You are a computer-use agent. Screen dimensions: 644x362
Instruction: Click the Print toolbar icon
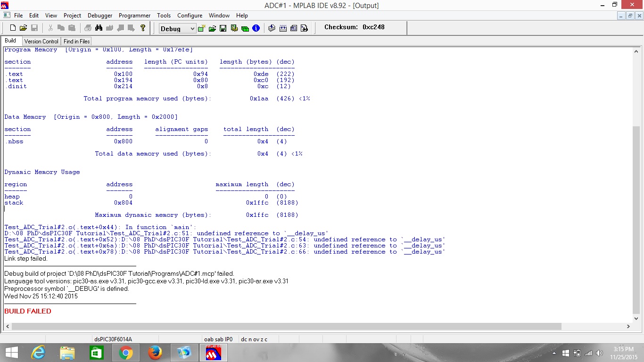89,28
